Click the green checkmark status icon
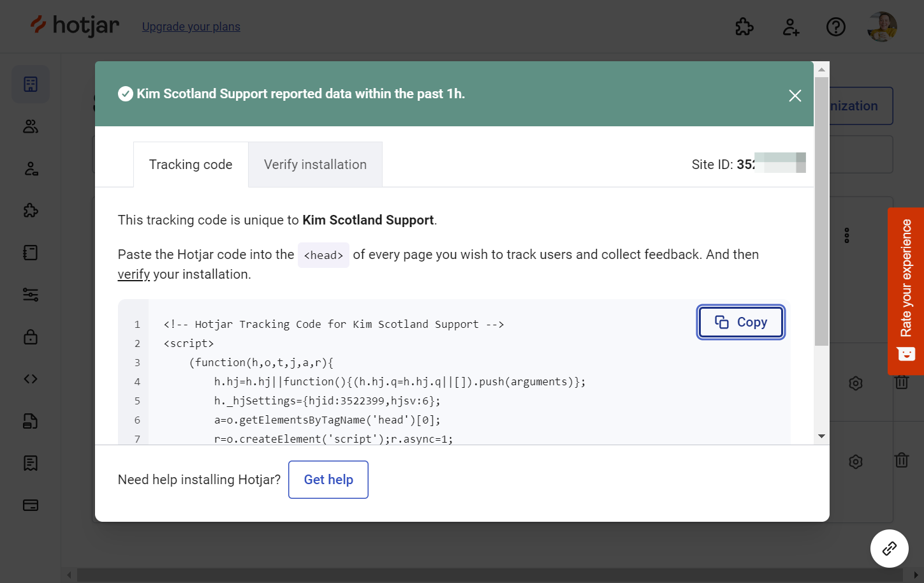This screenshot has height=583, width=924. click(126, 94)
